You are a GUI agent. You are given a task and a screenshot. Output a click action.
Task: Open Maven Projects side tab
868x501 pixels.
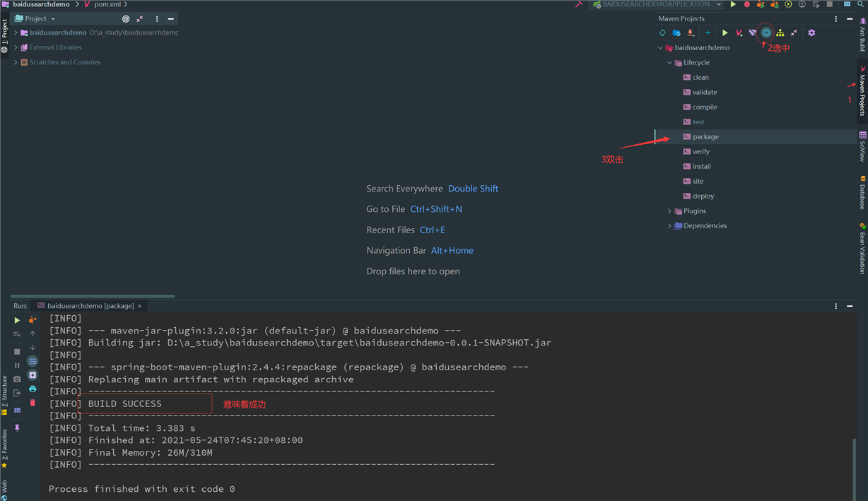[x=862, y=91]
